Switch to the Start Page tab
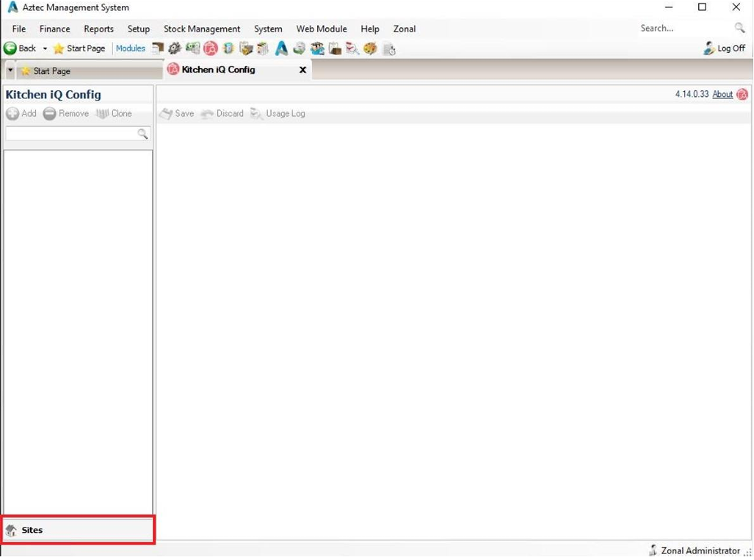The image size is (754, 560). tap(51, 71)
